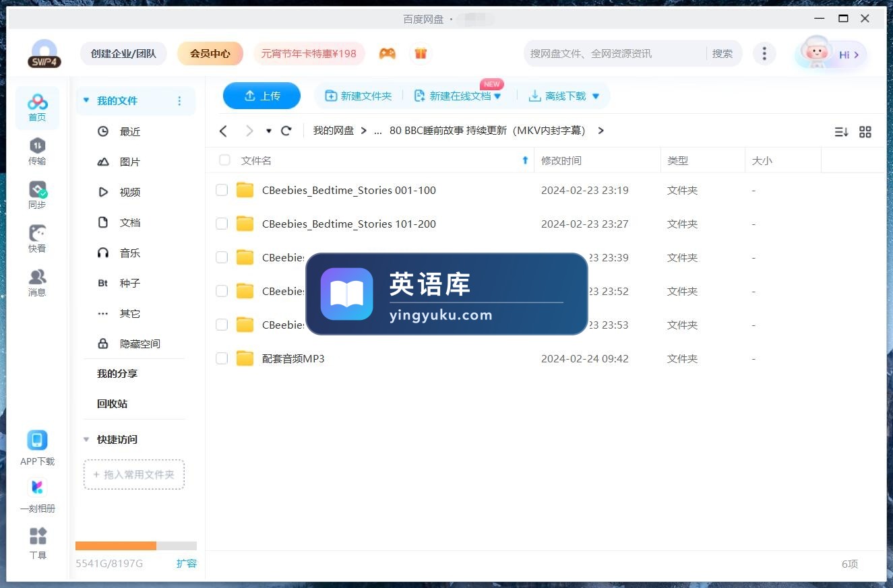Open the 传输 transfer panel

click(x=37, y=152)
